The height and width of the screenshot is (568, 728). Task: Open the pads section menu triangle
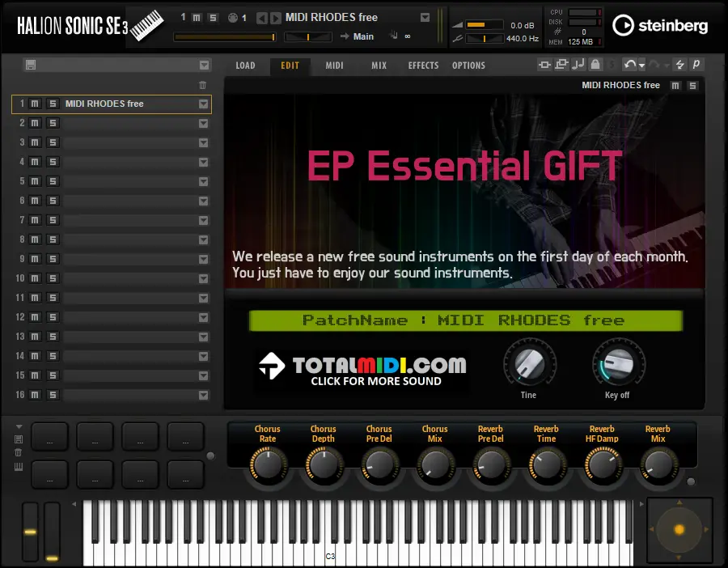tap(19, 426)
